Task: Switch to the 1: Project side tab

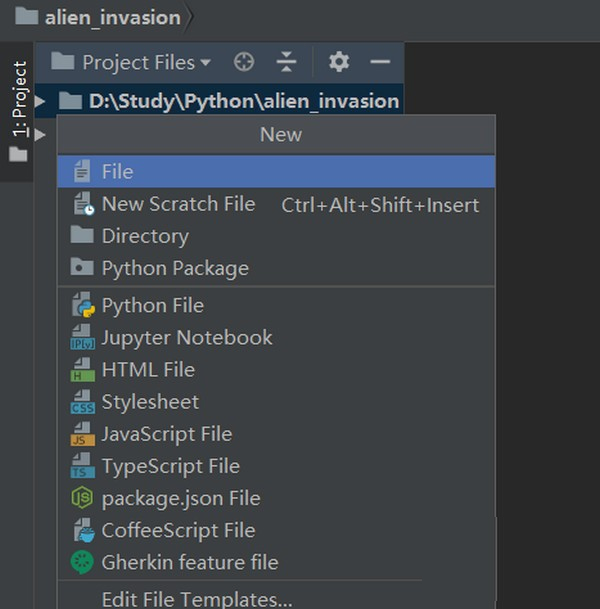Action: pyautogui.click(x=19, y=100)
